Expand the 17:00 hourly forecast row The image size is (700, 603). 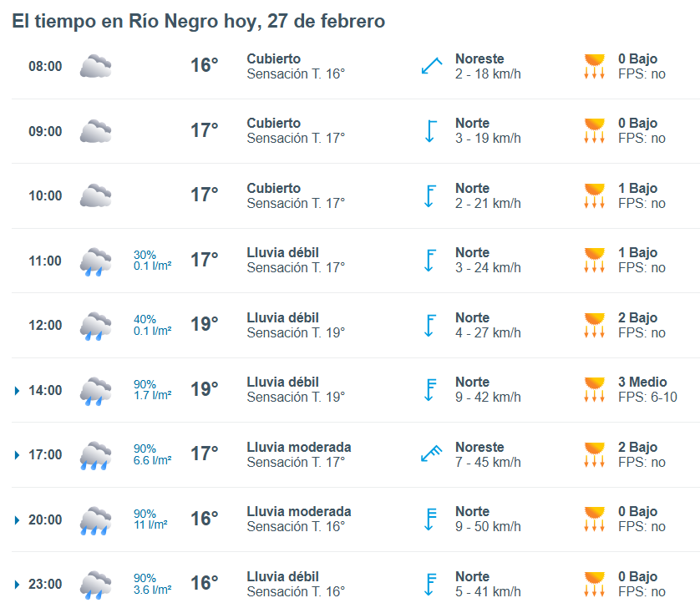18,455
